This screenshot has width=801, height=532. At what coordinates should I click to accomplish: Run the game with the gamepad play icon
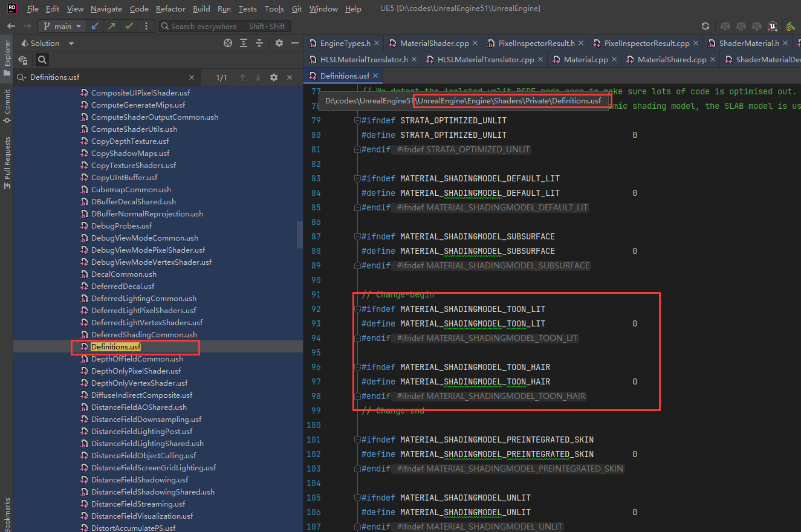coord(725,26)
